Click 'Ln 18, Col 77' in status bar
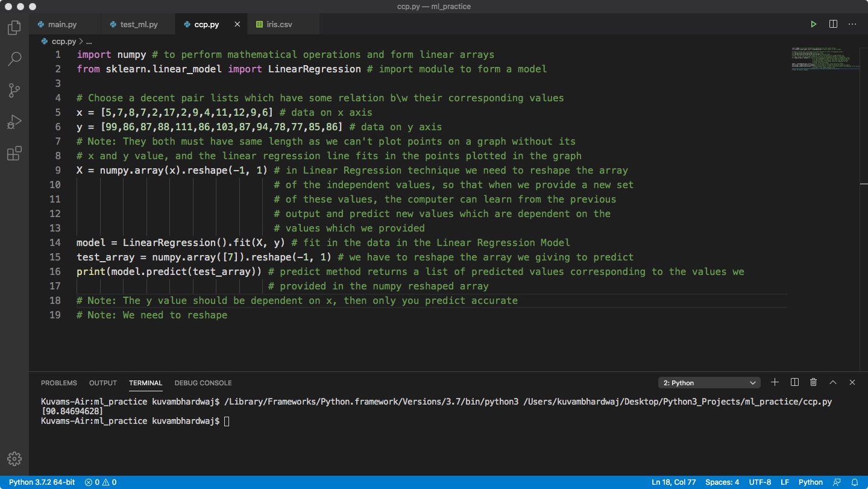This screenshot has height=489, width=868. click(x=674, y=482)
